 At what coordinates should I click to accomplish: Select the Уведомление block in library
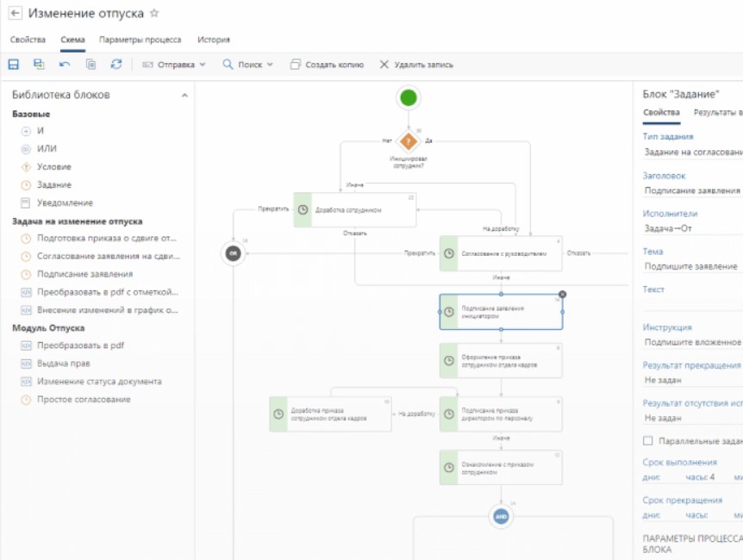tap(65, 202)
